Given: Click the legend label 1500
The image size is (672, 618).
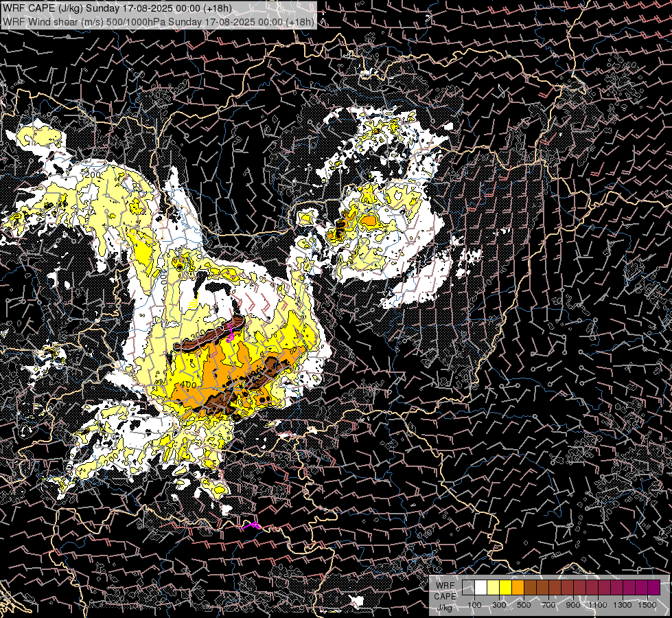Looking at the screenshot, I should [647, 605].
